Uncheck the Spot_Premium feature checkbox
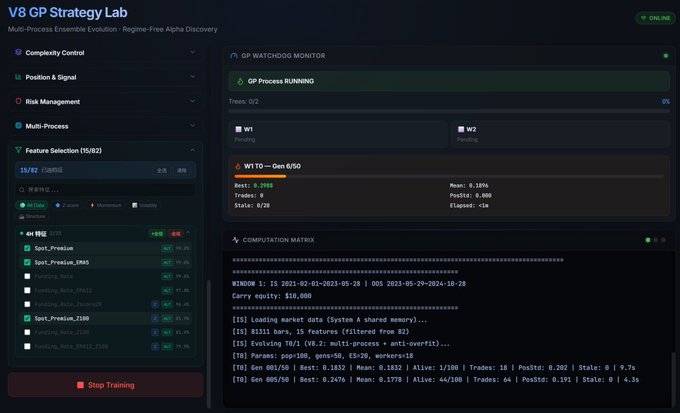 click(27, 248)
